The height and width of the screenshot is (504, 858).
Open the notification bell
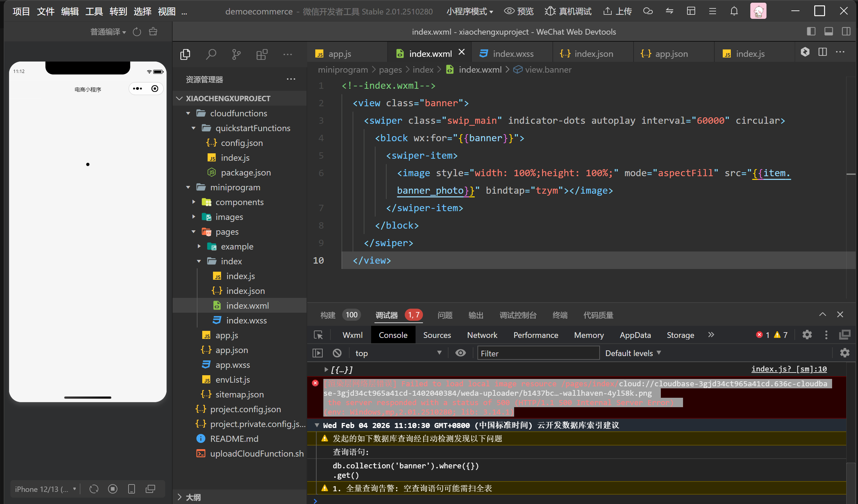click(734, 11)
